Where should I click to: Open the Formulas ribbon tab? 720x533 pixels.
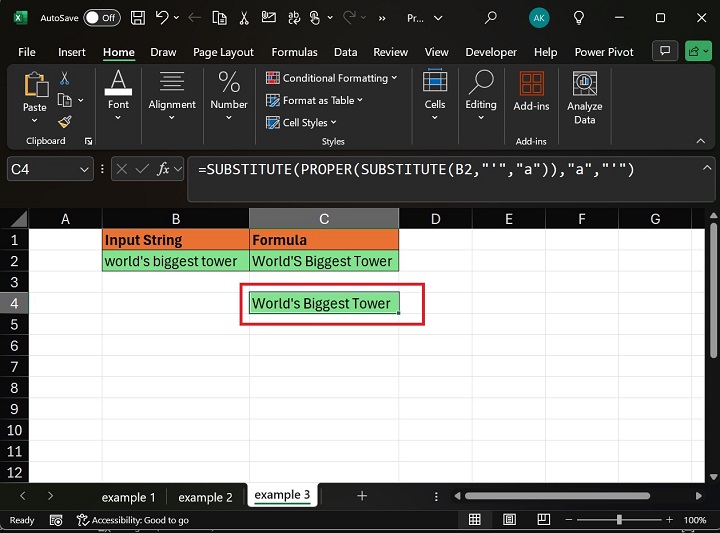(x=294, y=52)
